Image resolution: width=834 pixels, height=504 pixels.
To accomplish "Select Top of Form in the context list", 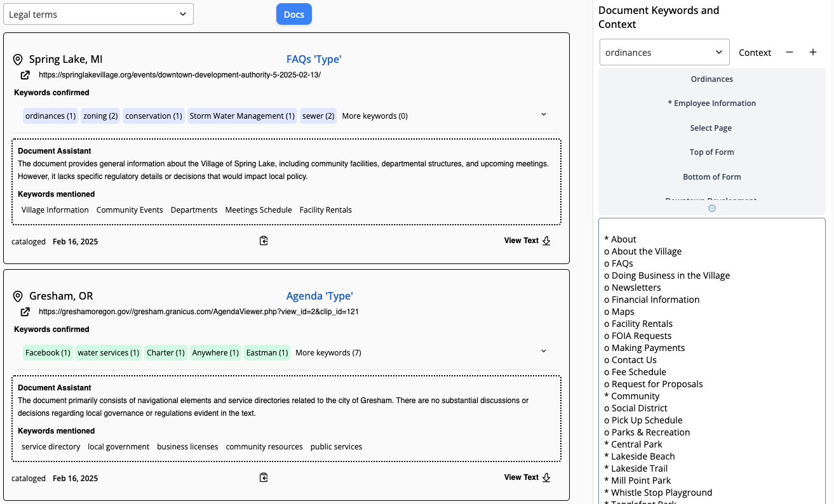I will (x=712, y=152).
